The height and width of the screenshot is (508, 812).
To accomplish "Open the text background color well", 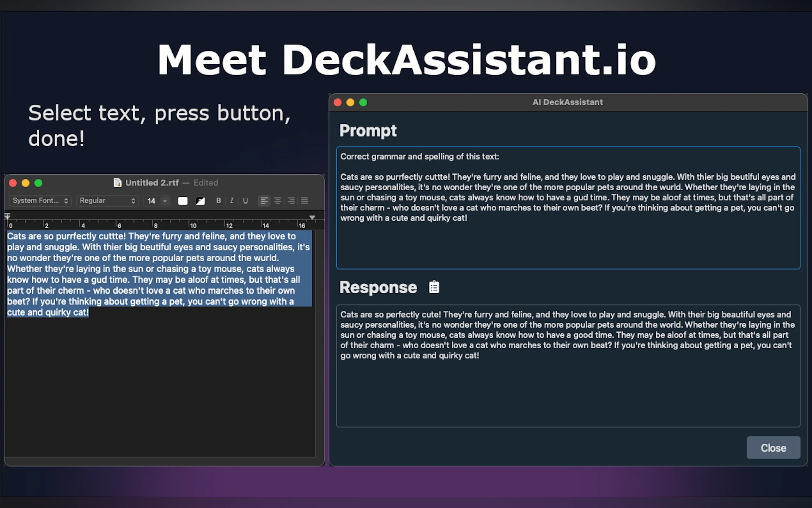I will [x=200, y=201].
